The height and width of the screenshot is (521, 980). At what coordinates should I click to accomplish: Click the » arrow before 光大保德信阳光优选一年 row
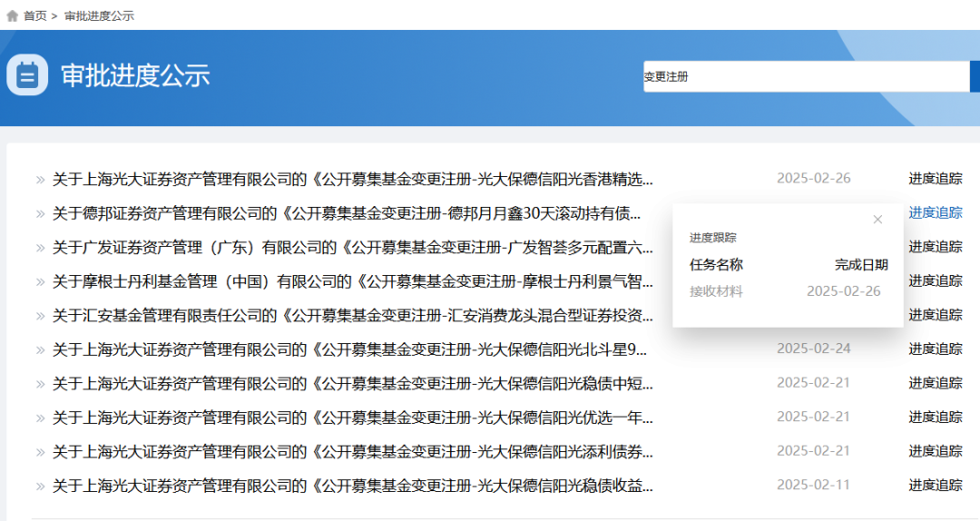[x=41, y=418]
